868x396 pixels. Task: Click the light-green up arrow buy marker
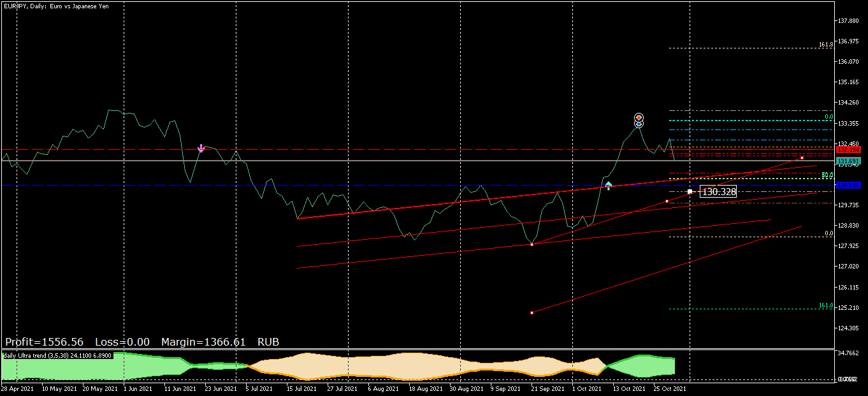(609, 186)
